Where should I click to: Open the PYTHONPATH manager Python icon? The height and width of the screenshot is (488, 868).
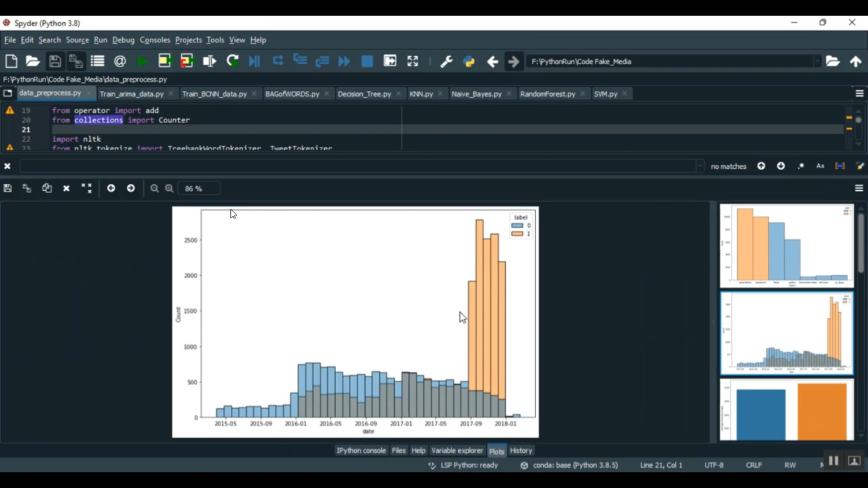coord(469,61)
